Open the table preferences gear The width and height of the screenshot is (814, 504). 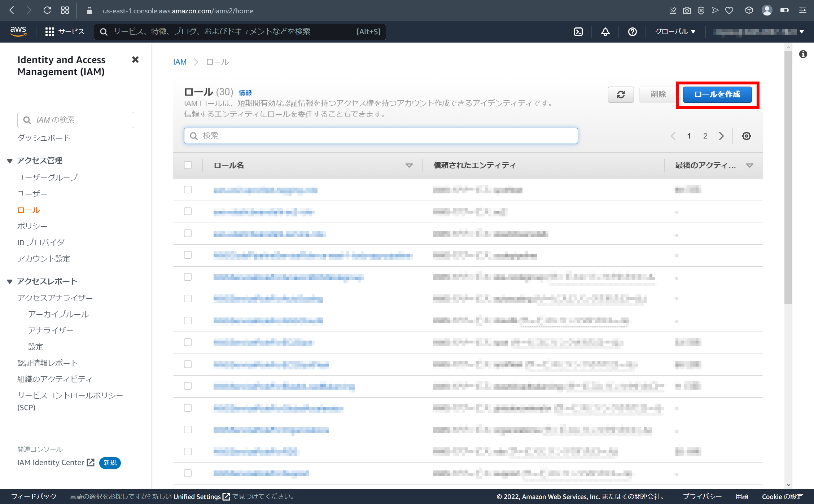click(747, 136)
